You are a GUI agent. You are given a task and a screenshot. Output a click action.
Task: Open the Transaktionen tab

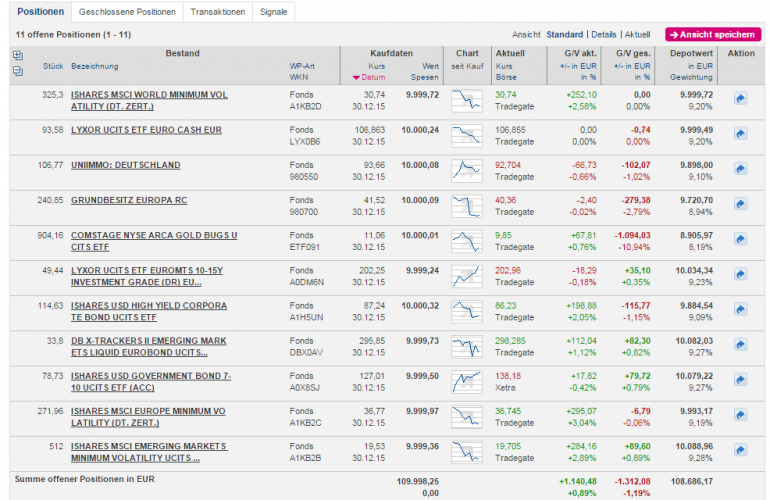tap(218, 12)
